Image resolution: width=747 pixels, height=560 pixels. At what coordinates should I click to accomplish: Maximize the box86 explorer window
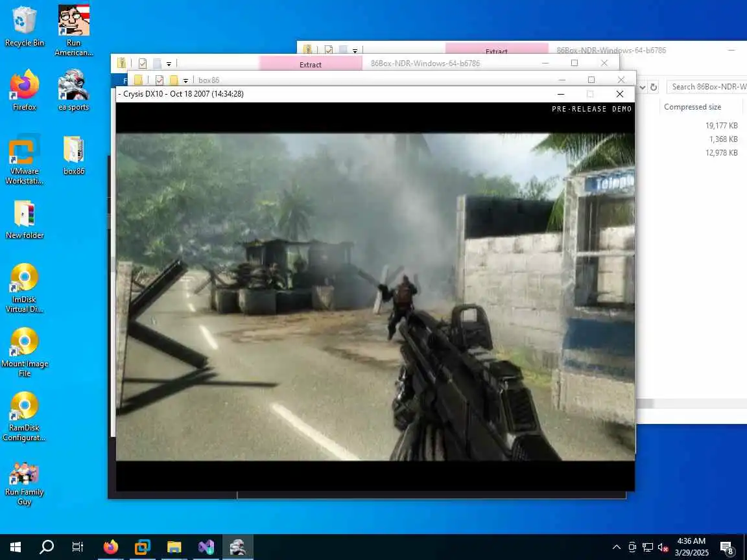591,80
